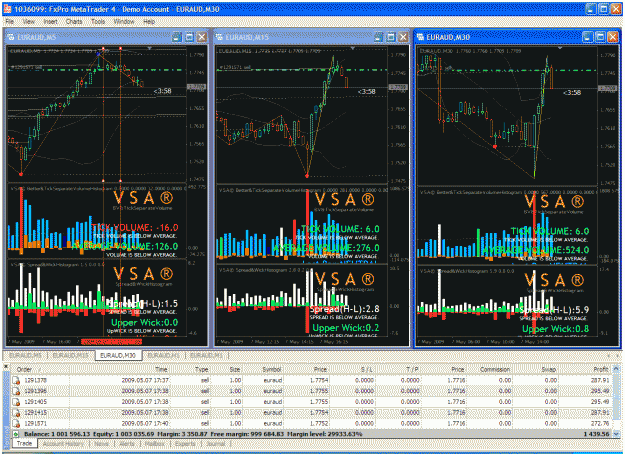
Task: Sort orders by the Size column header
Action: click(227, 369)
